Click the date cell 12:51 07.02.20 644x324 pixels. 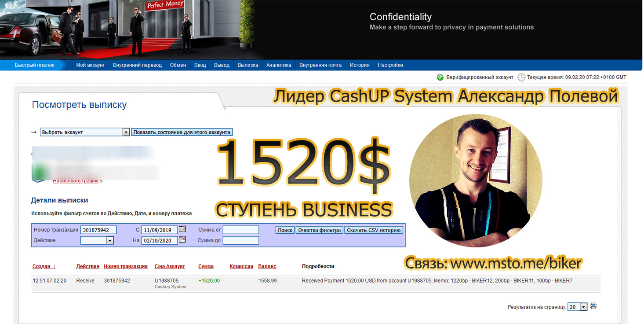50,280
